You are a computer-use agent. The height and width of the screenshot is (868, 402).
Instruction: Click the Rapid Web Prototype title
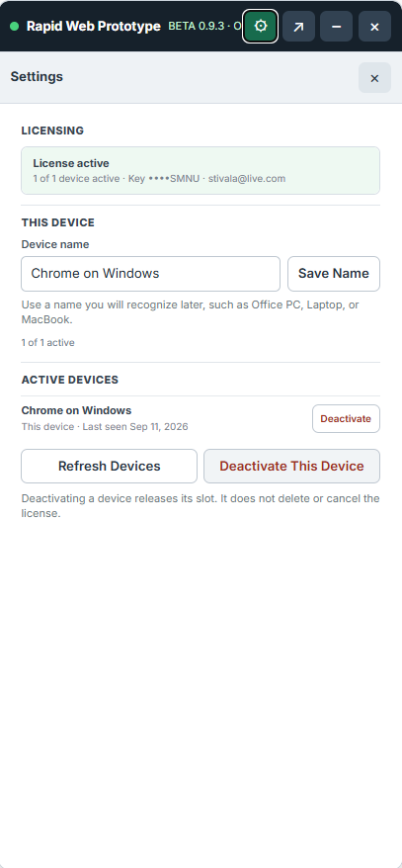[94, 26]
